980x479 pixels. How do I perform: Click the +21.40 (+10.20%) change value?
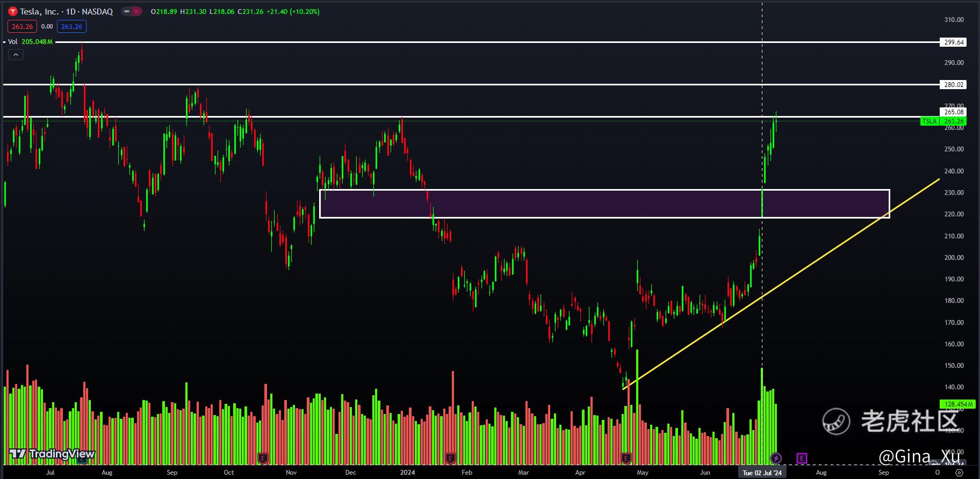coord(293,11)
